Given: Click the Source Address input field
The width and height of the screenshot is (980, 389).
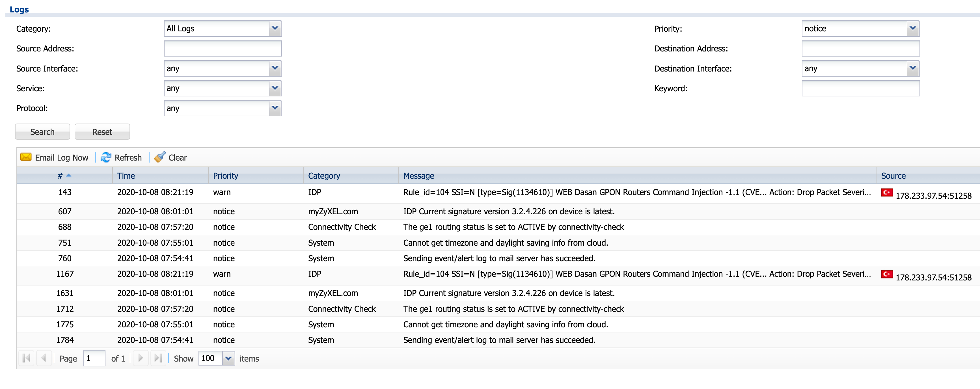Looking at the screenshot, I should coord(223,49).
